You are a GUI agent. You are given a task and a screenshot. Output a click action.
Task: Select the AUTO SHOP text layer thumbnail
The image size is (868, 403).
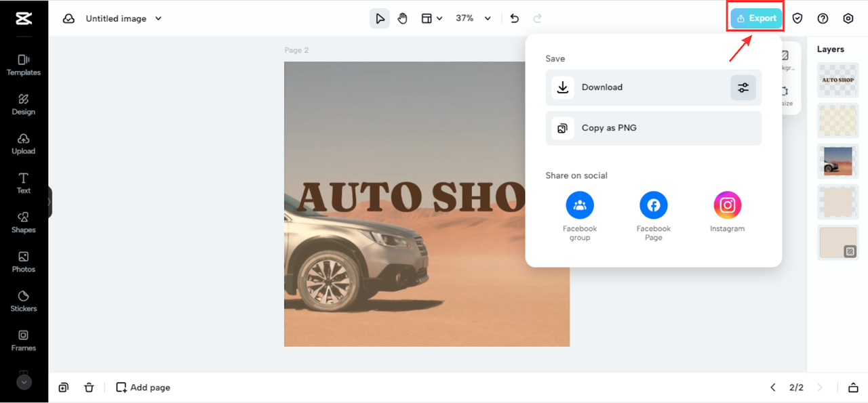click(837, 80)
